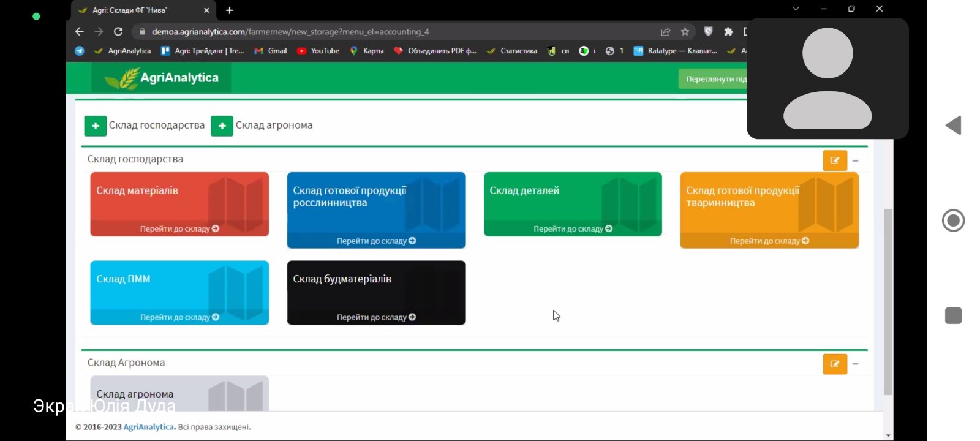
Task: Go to Склад матеріалів via Перейти до складу
Action: pyautogui.click(x=179, y=228)
